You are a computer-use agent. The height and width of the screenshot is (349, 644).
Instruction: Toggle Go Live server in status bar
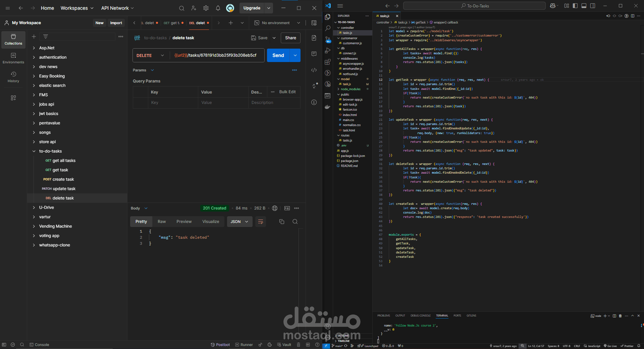click(610, 346)
